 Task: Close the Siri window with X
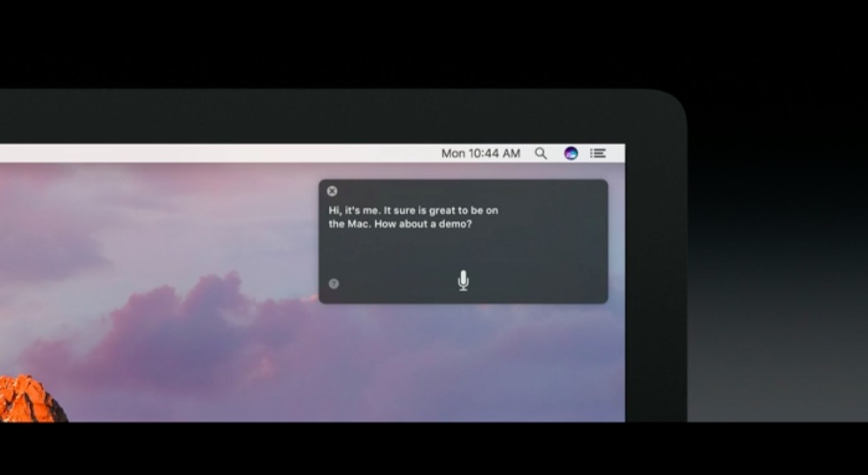[332, 191]
